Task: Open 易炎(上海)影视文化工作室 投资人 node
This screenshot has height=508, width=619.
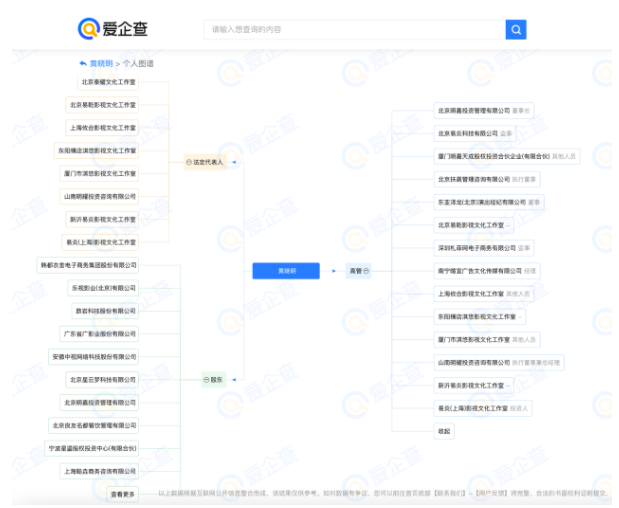Action: (x=483, y=408)
